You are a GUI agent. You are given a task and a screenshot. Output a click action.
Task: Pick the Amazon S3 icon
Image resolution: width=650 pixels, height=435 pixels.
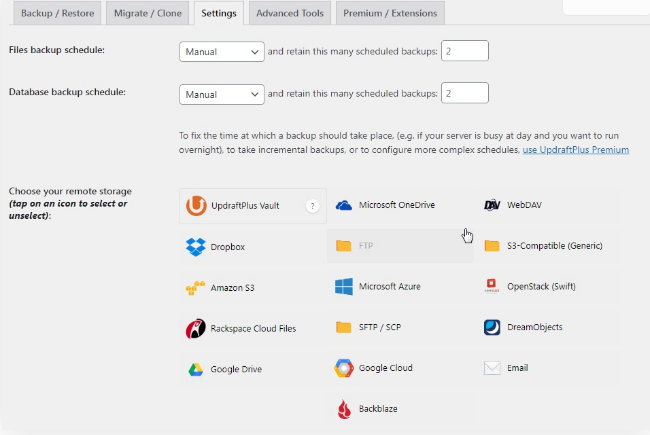195,288
